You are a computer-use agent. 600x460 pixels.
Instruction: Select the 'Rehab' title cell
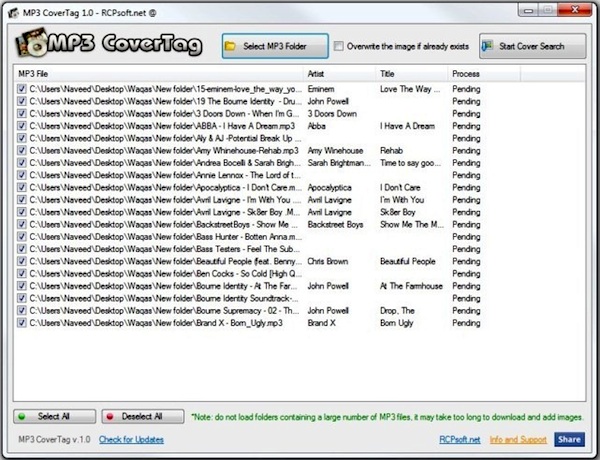tap(391, 150)
